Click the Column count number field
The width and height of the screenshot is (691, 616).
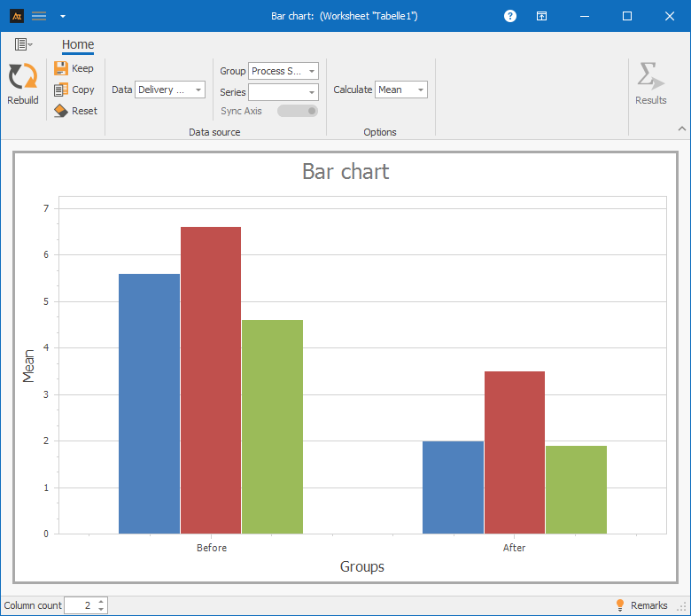(x=80, y=605)
